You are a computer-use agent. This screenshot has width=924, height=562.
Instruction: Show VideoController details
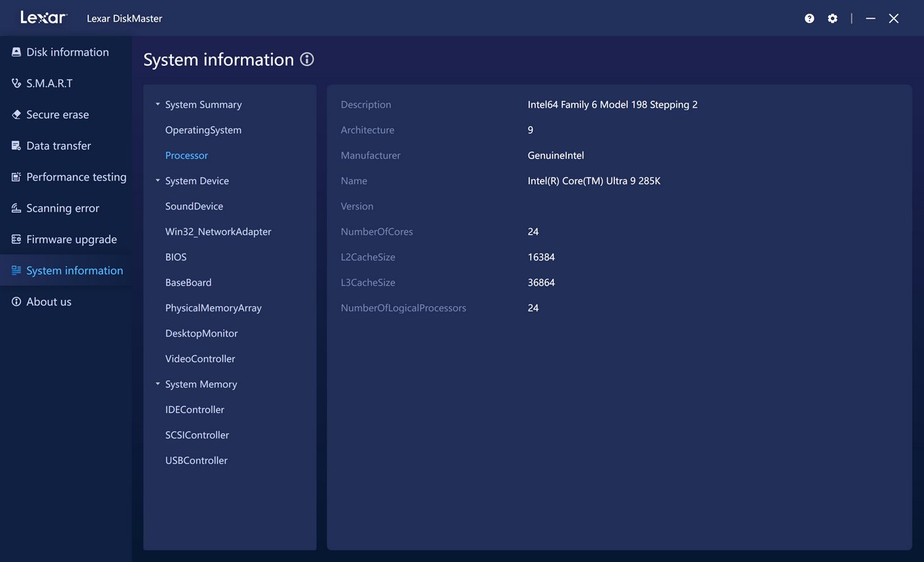pos(200,359)
